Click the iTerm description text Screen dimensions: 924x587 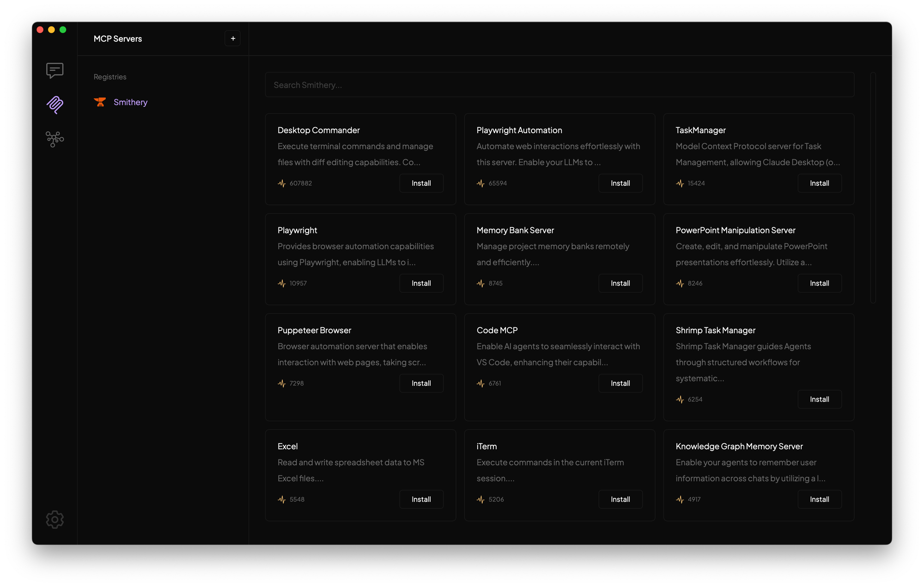pyautogui.click(x=550, y=471)
